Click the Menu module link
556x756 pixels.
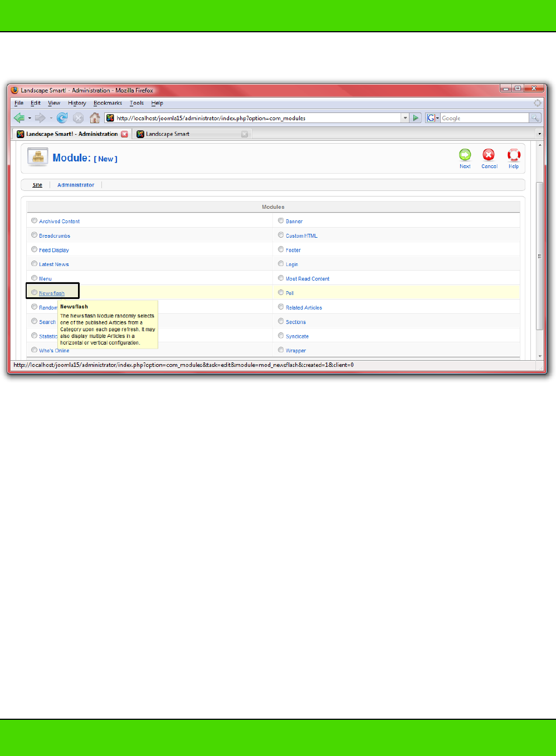(45, 279)
